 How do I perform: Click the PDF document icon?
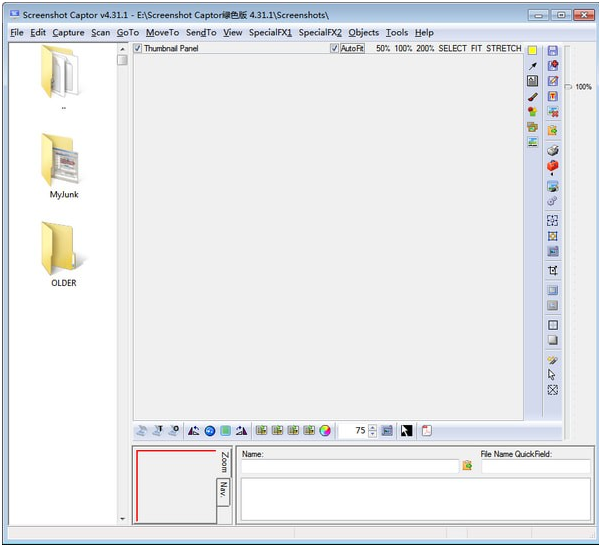point(427,431)
